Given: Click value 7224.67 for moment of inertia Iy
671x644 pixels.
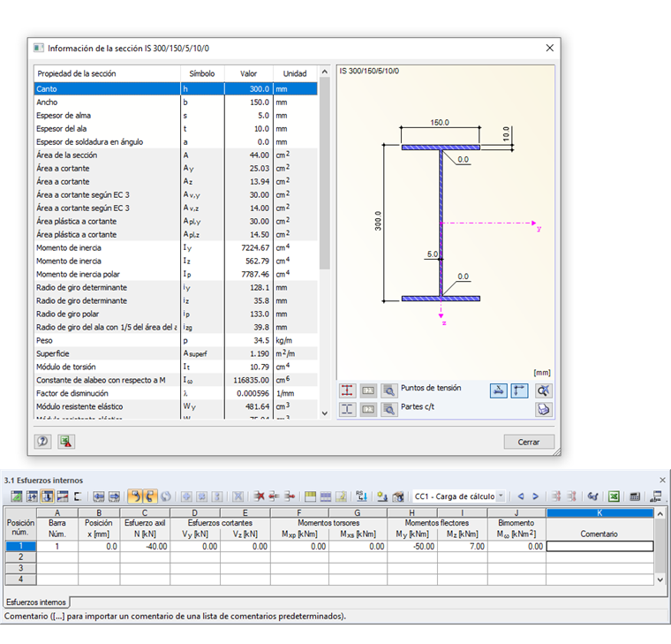Looking at the screenshot, I should [x=255, y=247].
